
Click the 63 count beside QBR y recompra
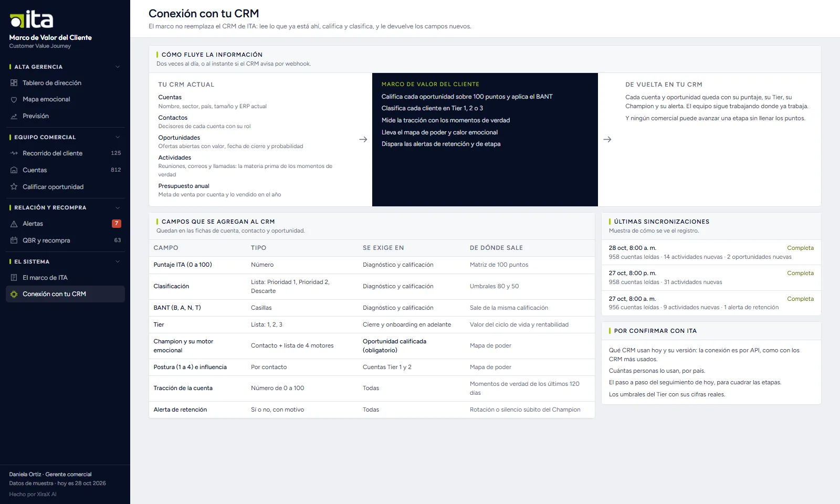coord(118,240)
